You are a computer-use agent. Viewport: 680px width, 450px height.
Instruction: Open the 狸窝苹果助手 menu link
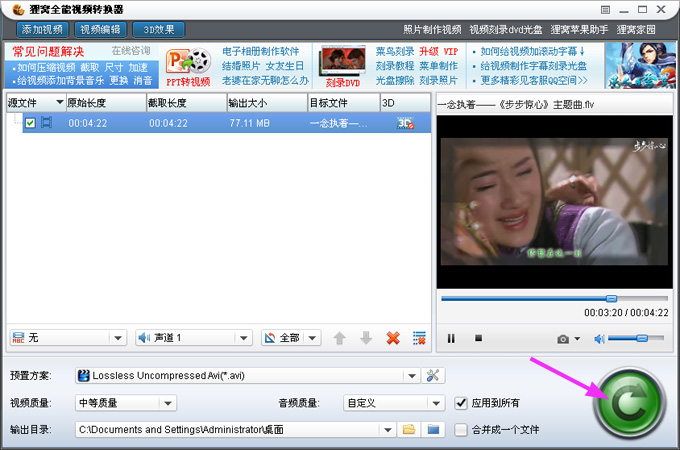point(579,29)
